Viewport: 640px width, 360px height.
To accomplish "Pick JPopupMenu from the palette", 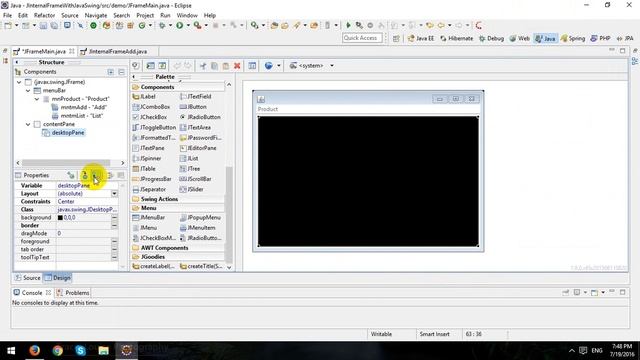I will tap(200, 218).
